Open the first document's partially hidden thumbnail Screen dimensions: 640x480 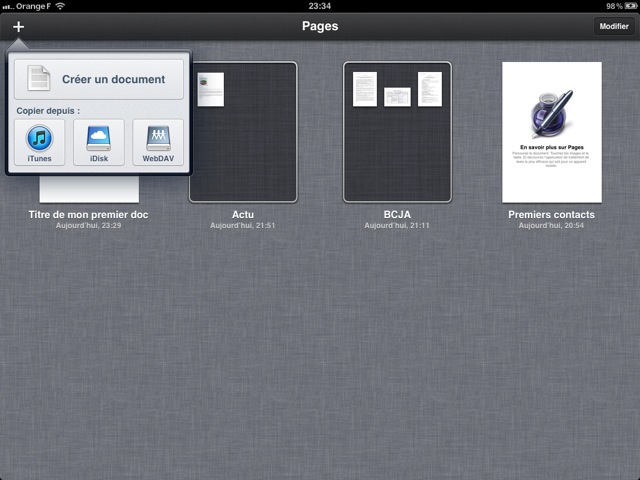tap(89, 190)
